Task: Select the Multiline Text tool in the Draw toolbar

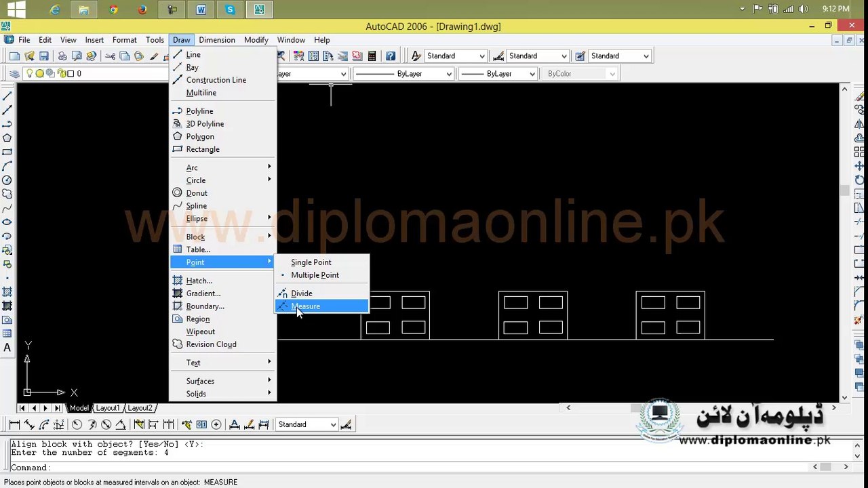Action: [x=7, y=348]
